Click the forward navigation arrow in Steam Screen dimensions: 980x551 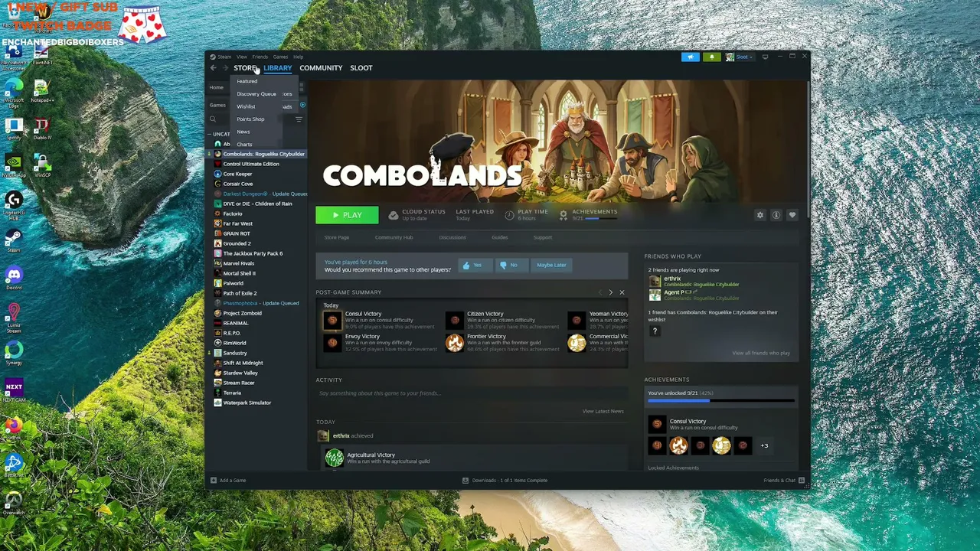[x=225, y=68]
